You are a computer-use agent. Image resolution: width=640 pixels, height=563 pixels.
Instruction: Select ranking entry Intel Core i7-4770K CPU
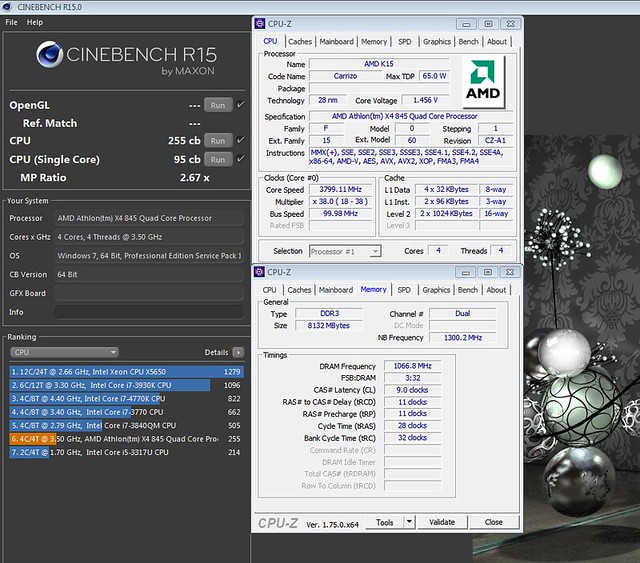click(127, 398)
